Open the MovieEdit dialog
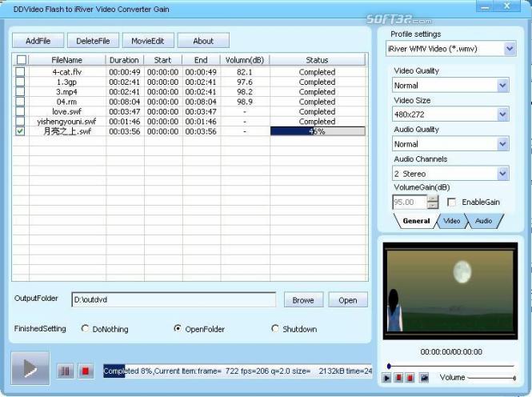The height and width of the screenshot is (397, 532). [x=148, y=41]
